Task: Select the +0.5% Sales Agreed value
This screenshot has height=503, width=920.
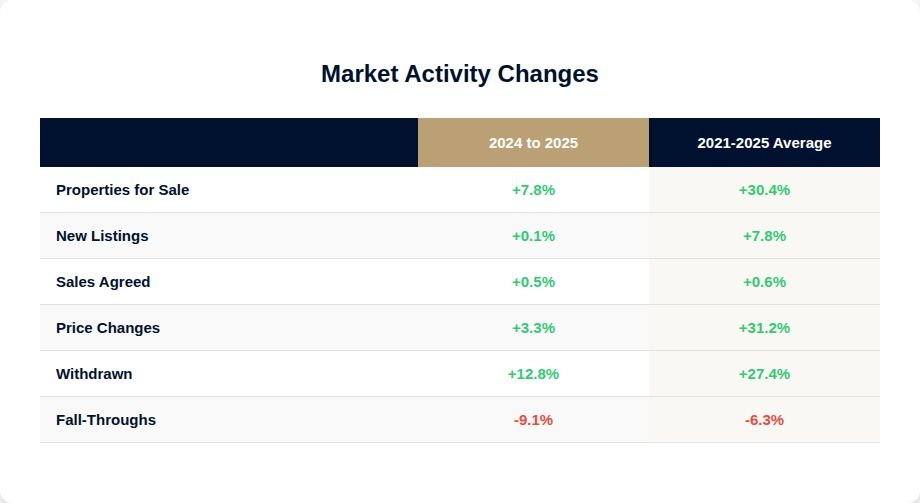Action: coord(533,282)
